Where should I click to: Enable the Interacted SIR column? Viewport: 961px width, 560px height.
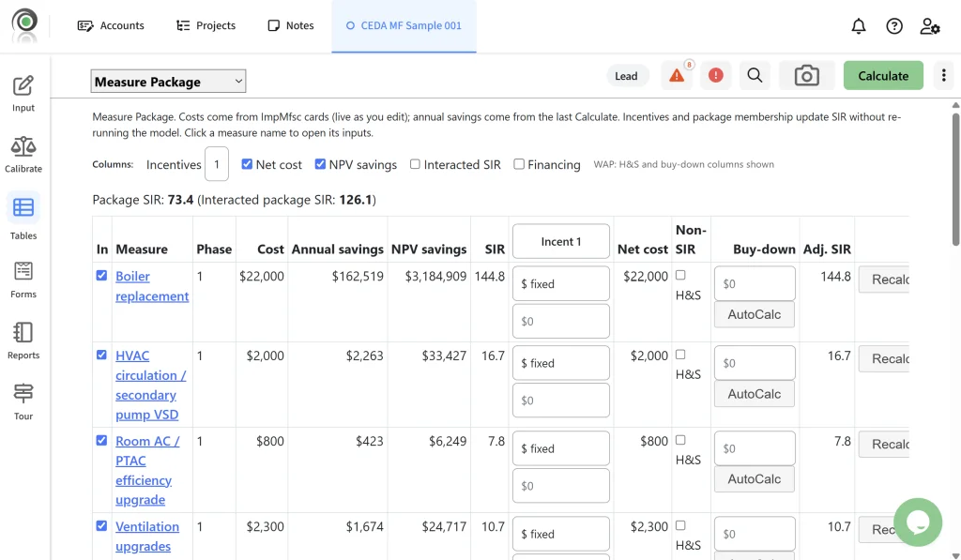[x=415, y=163]
